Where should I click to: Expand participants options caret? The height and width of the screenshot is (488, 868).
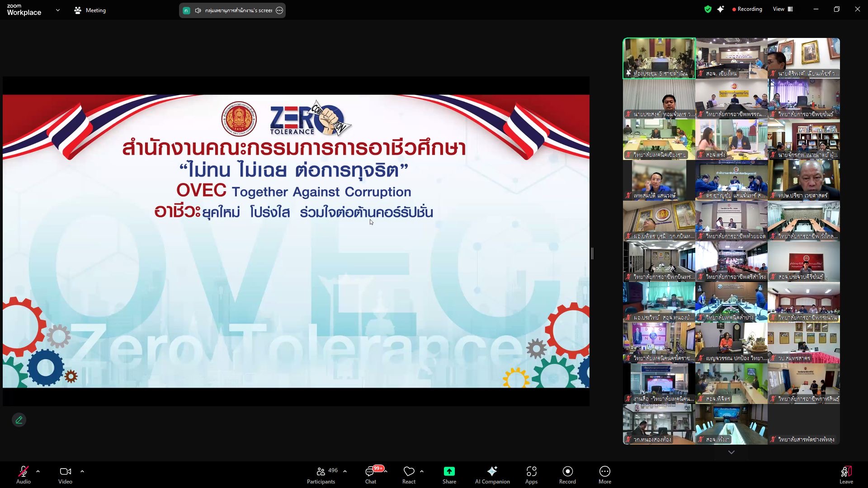pos(345,471)
